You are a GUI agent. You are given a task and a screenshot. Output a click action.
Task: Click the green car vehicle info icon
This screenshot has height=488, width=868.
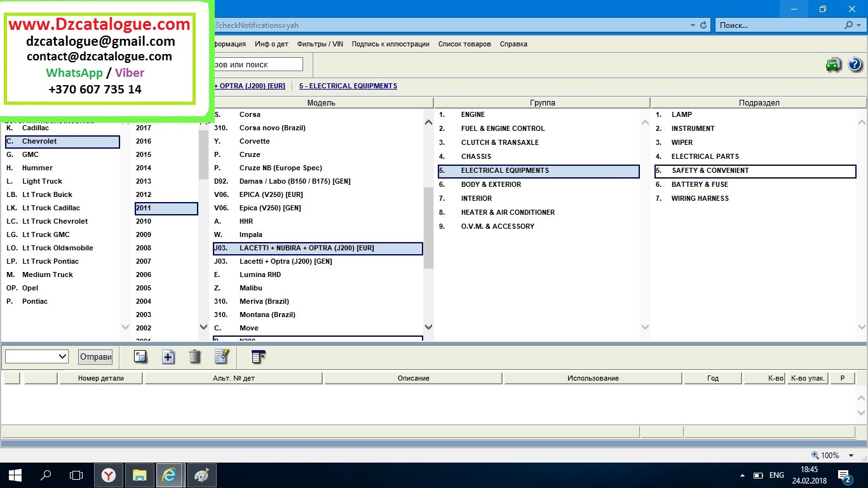click(x=833, y=64)
